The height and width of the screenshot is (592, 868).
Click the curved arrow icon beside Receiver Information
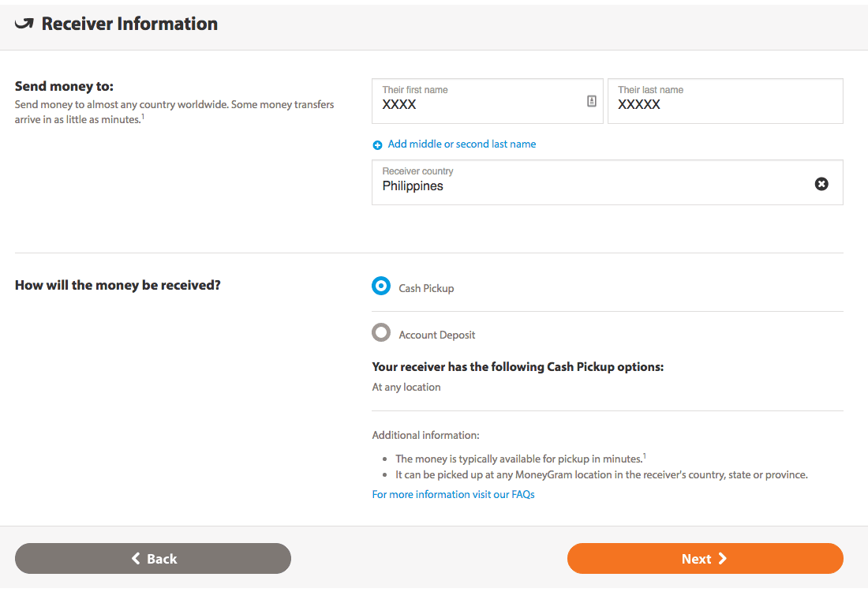[x=24, y=24]
